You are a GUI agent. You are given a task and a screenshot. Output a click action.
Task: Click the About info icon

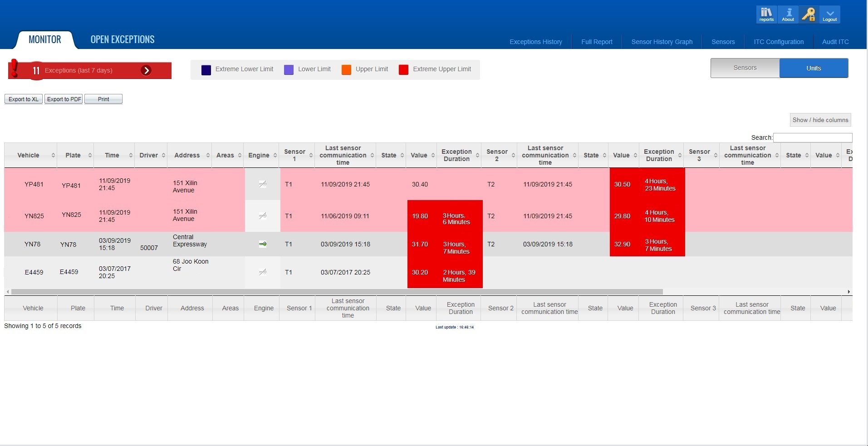click(x=788, y=14)
